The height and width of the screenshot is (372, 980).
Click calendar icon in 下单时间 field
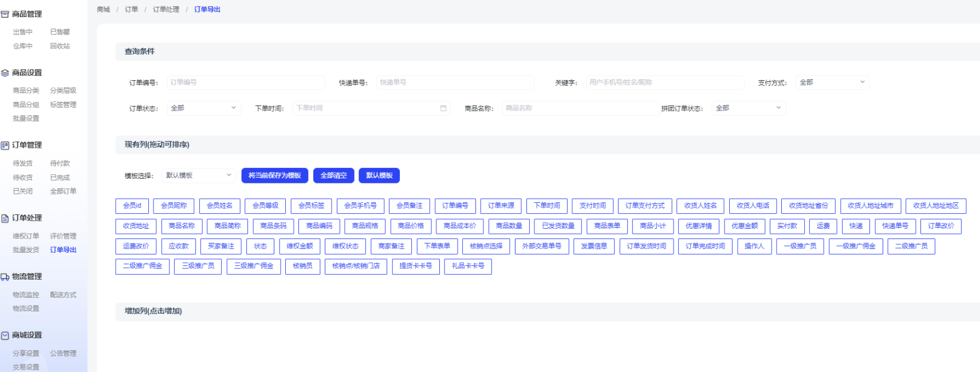443,108
